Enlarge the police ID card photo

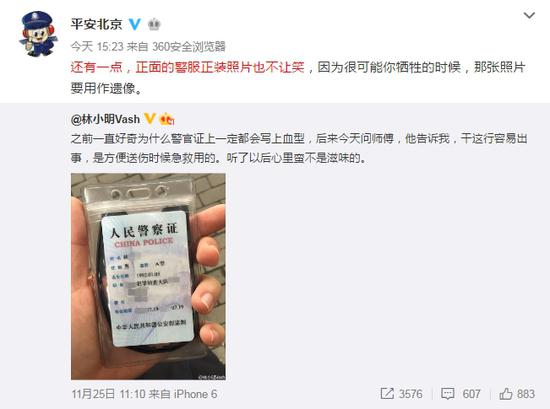click(x=148, y=276)
